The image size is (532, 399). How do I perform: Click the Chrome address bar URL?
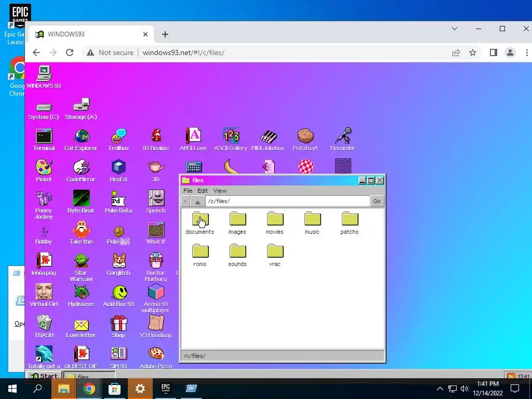183,52
